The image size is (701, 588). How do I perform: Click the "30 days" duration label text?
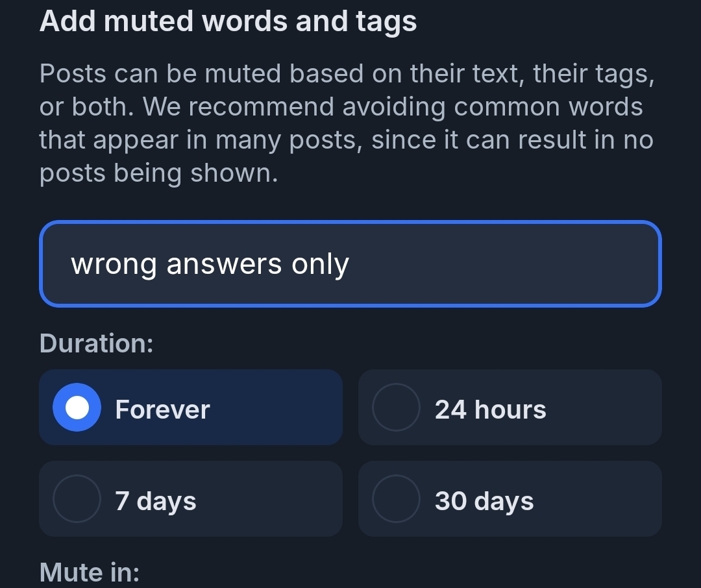tap(484, 501)
